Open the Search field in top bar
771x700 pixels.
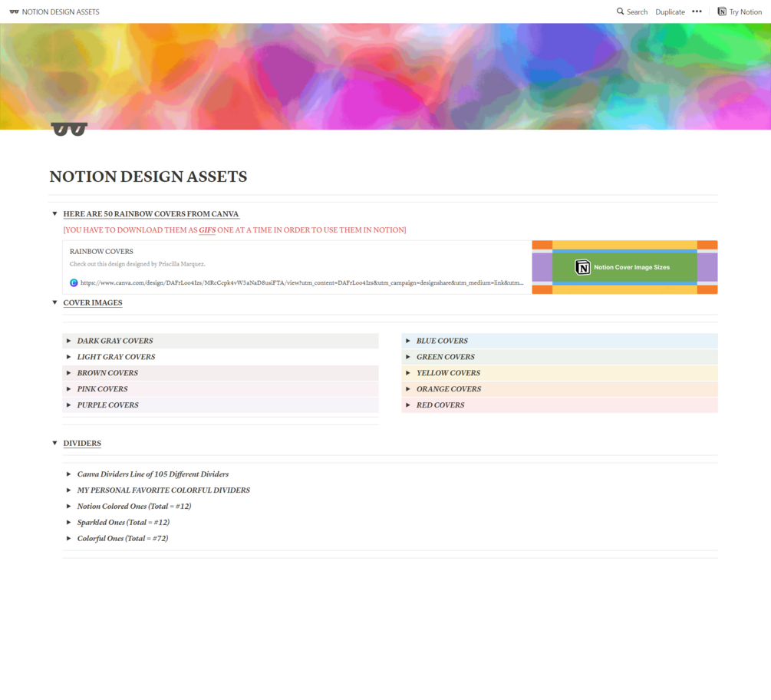pyautogui.click(x=632, y=12)
